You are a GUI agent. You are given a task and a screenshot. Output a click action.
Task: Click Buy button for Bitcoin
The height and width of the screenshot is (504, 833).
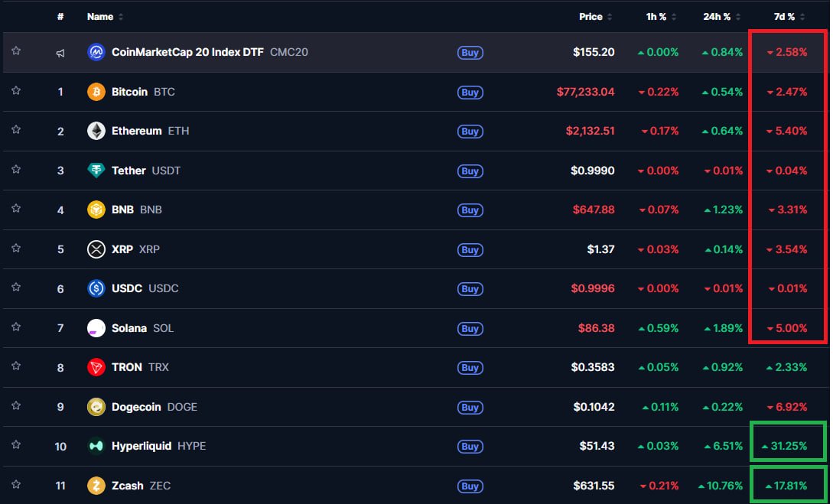[470, 93]
